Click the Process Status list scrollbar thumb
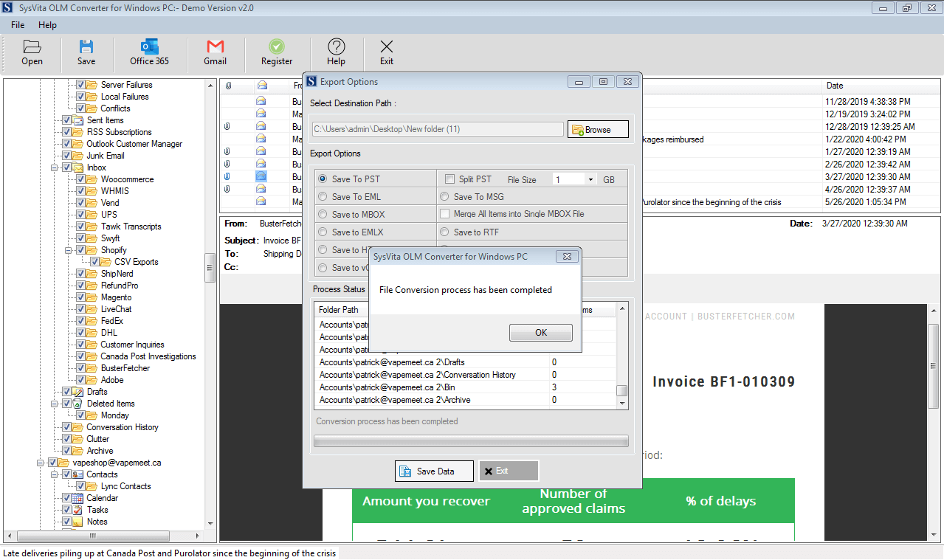Viewport: 944px width, 560px height. click(x=622, y=391)
